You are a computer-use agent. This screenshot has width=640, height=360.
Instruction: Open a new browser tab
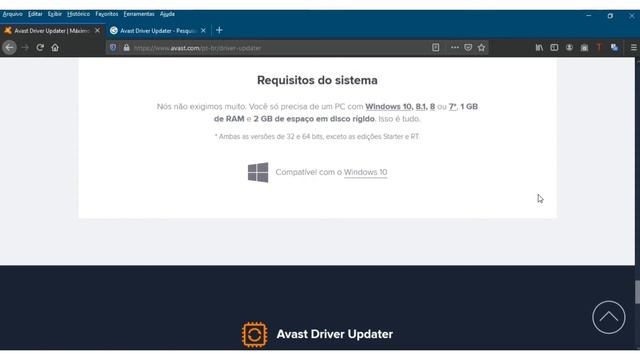219,30
